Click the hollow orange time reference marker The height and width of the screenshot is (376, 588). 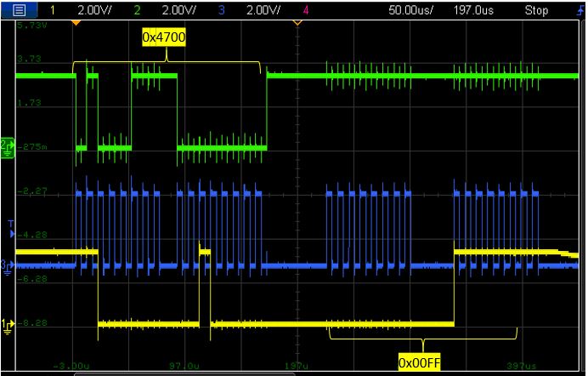(297, 23)
